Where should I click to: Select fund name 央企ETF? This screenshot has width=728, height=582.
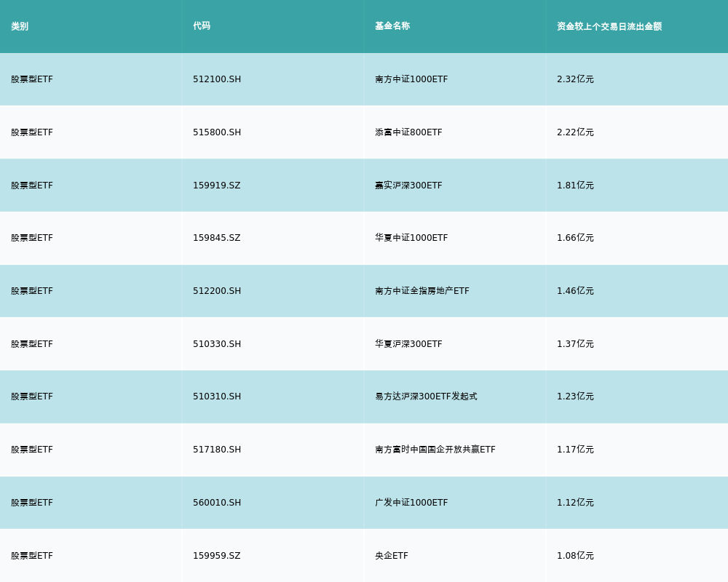(392, 556)
